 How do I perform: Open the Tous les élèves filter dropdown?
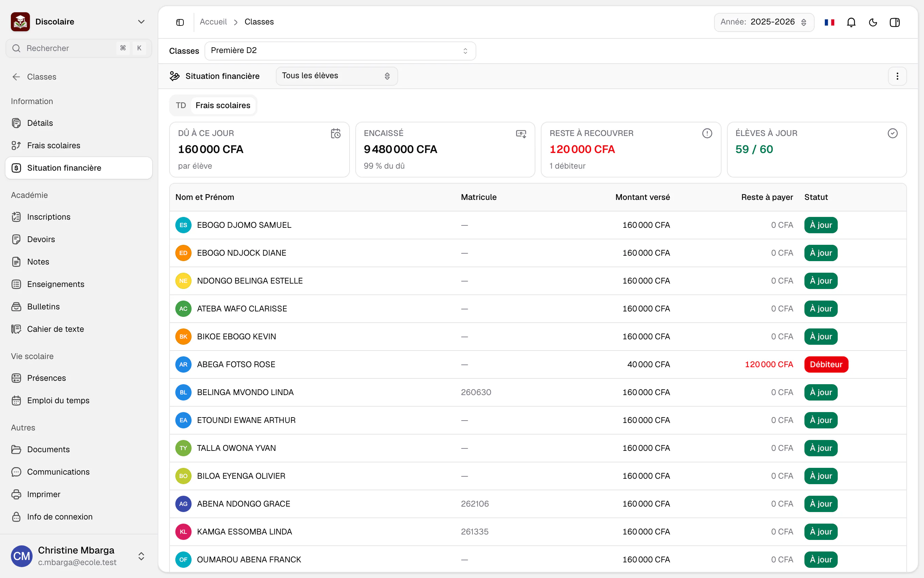[337, 76]
